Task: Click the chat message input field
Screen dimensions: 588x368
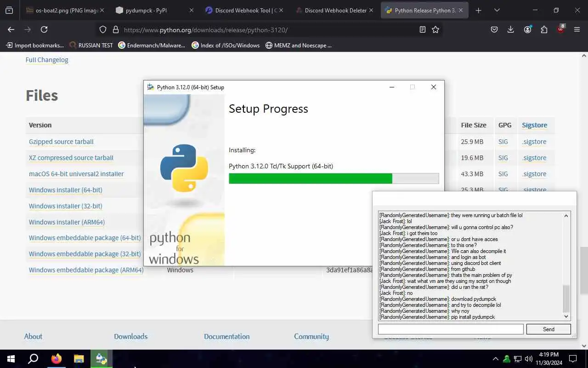Action: tap(451, 329)
